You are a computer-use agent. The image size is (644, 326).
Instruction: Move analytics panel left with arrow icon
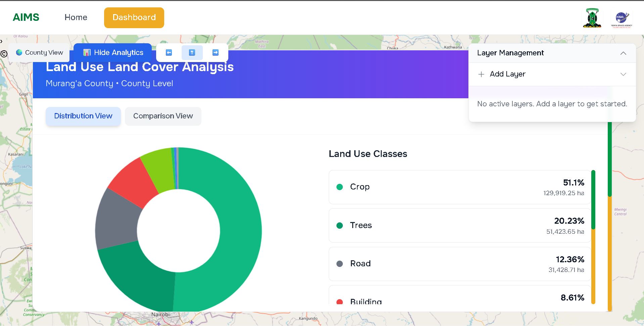(x=169, y=53)
